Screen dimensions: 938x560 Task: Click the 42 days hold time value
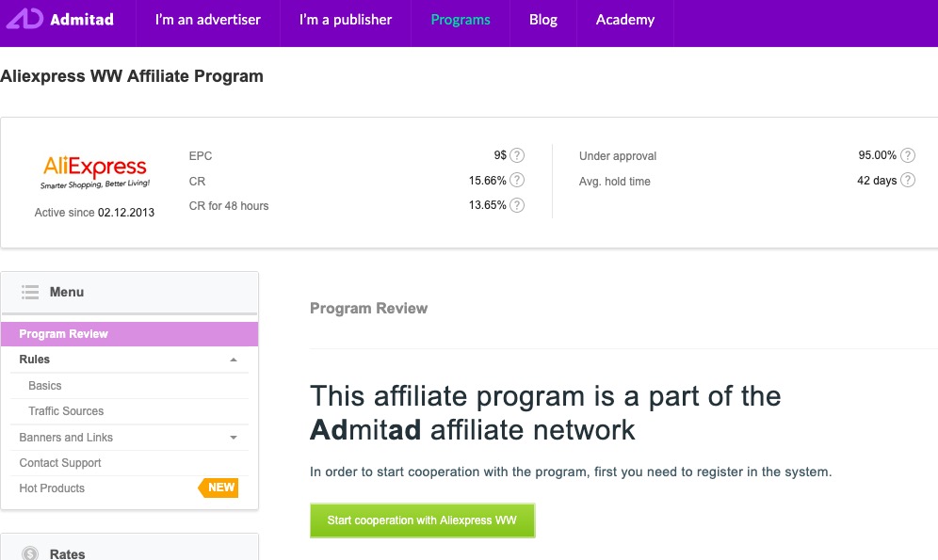pyautogui.click(x=877, y=181)
